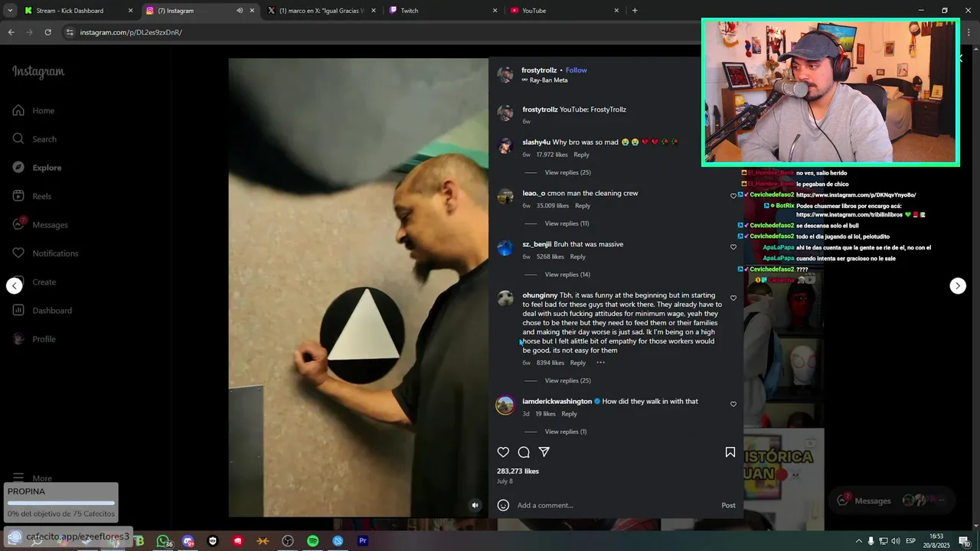Open Spotify from the taskbar
The image size is (980, 551).
[313, 541]
